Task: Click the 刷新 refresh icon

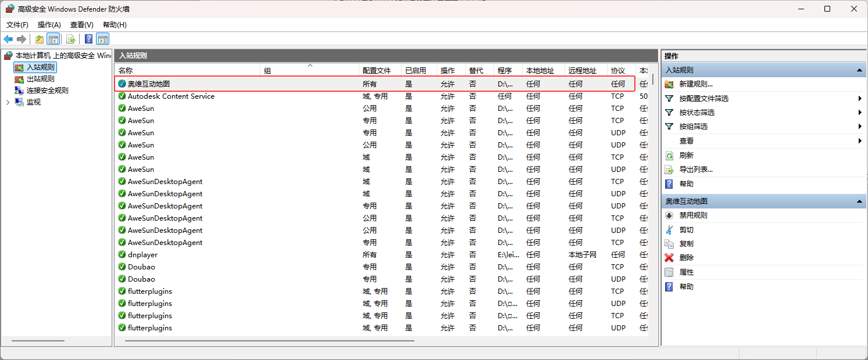Action: pos(669,155)
